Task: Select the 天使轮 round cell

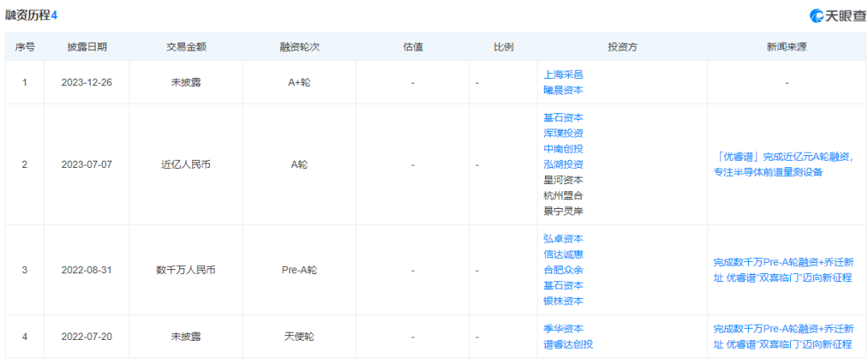Action: click(300, 337)
